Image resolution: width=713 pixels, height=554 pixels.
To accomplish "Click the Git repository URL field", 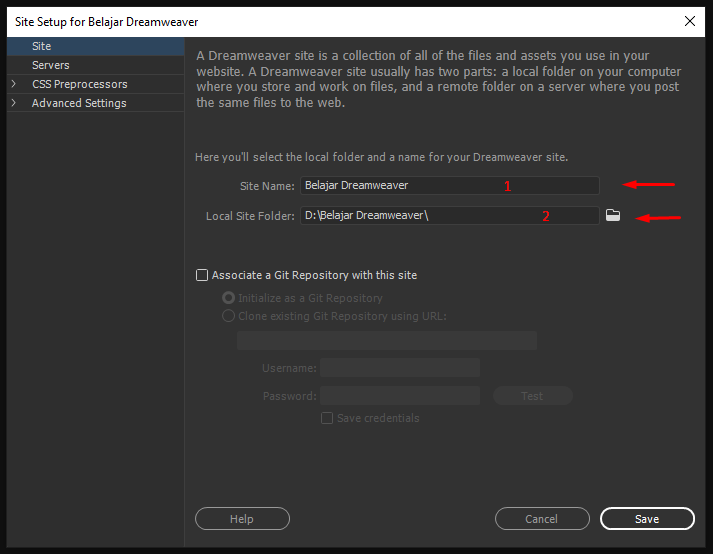I will pos(387,340).
